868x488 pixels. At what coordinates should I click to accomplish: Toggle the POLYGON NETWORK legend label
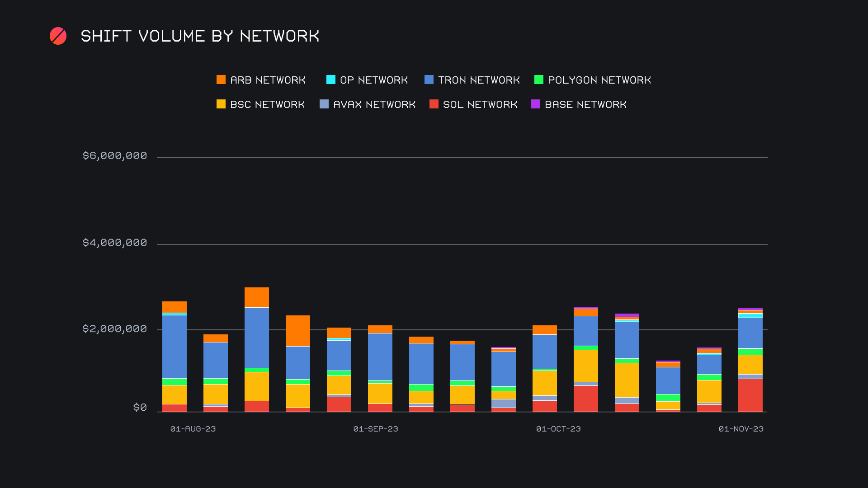[x=599, y=80]
